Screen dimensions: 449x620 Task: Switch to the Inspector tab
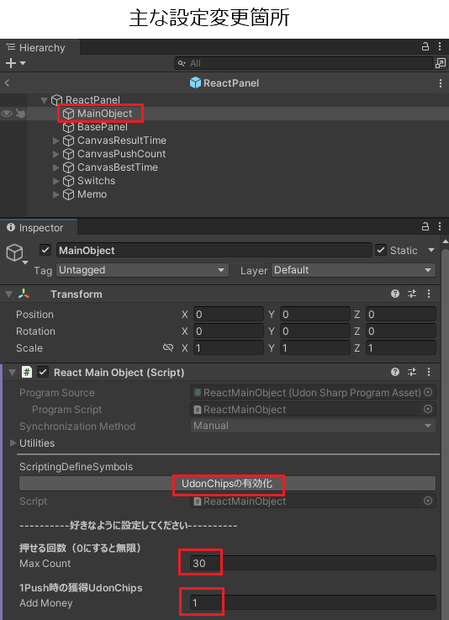tap(39, 228)
